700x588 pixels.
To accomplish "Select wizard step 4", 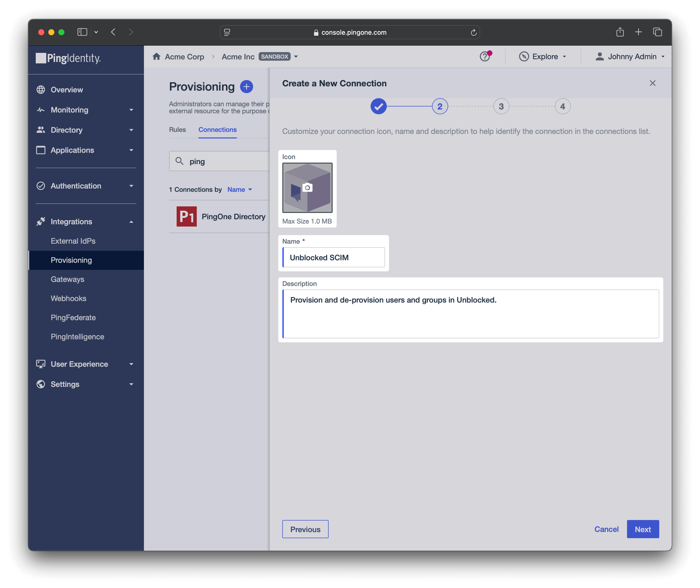I will 562,106.
